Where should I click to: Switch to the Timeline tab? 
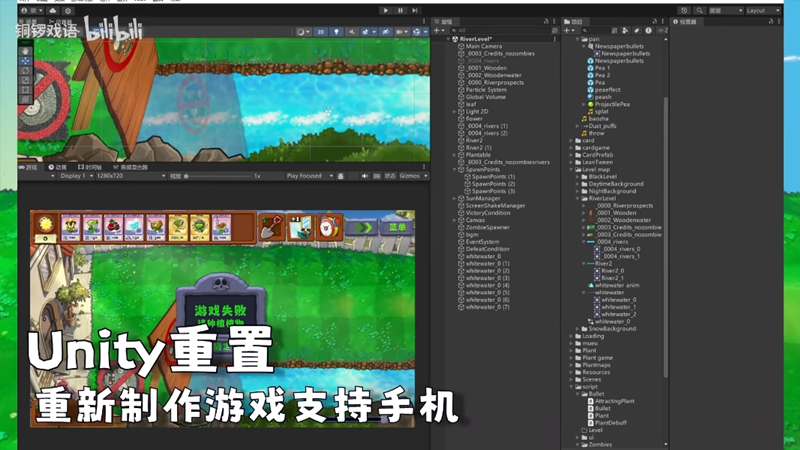(x=90, y=167)
